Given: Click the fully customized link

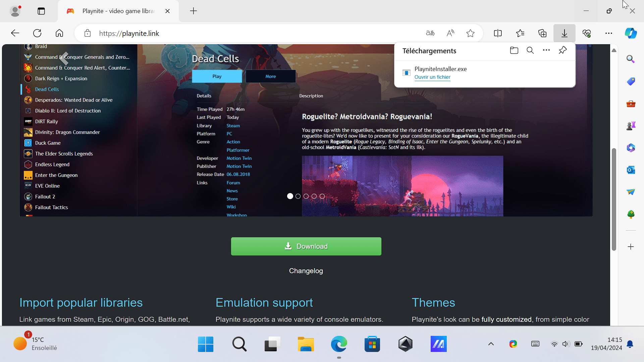Looking at the screenshot, I should coord(506,319).
